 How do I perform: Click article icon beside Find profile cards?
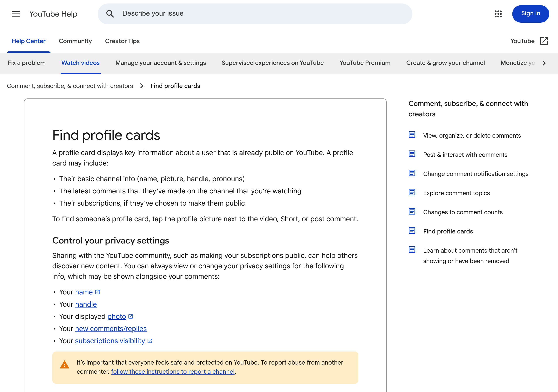click(x=412, y=230)
